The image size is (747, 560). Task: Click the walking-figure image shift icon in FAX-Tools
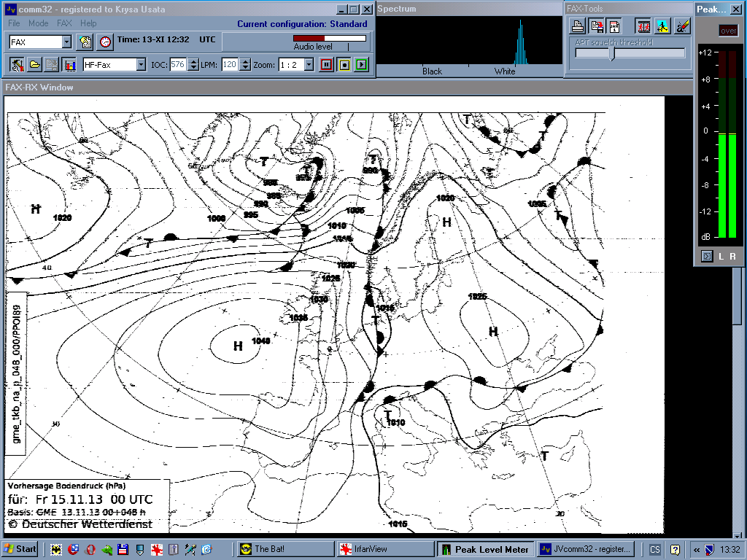pyautogui.click(x=662, y=26)
